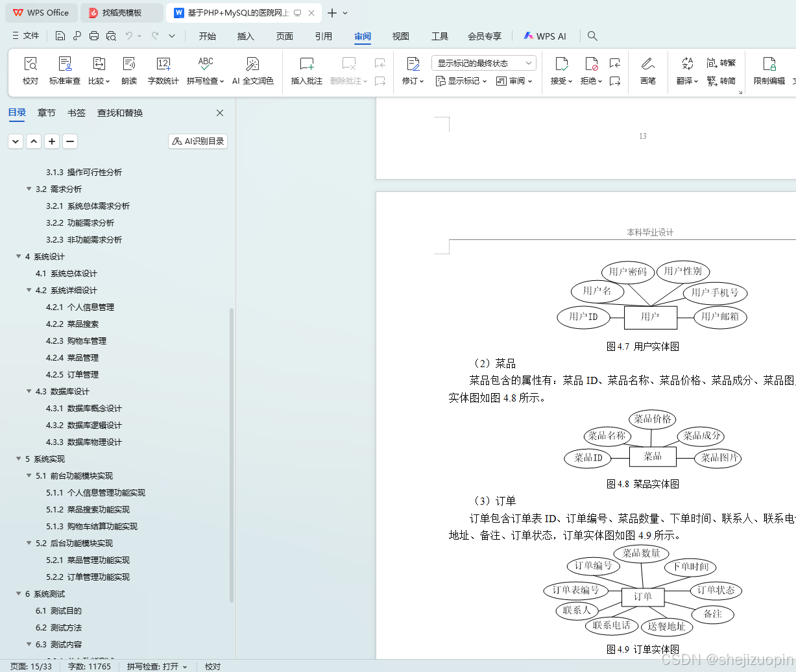Viewport: 796px width, 672px height.
Task: Click the print preview icon
Action: point(111,36)
